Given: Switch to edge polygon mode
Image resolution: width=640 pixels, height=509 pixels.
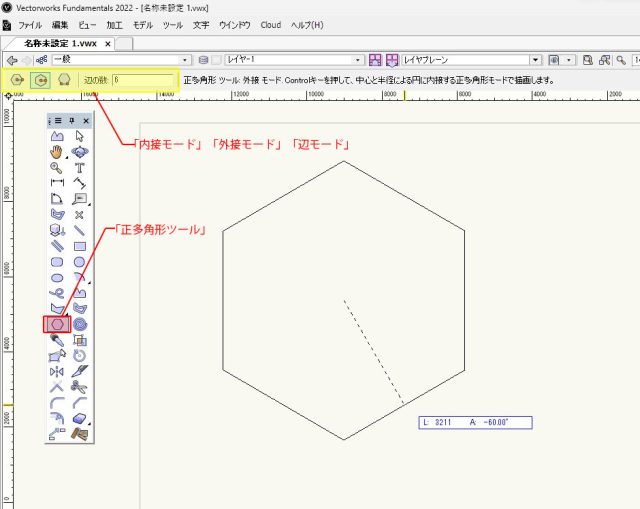Looking at the screenshot, I should pyautogui.click(x=62, y=80).
